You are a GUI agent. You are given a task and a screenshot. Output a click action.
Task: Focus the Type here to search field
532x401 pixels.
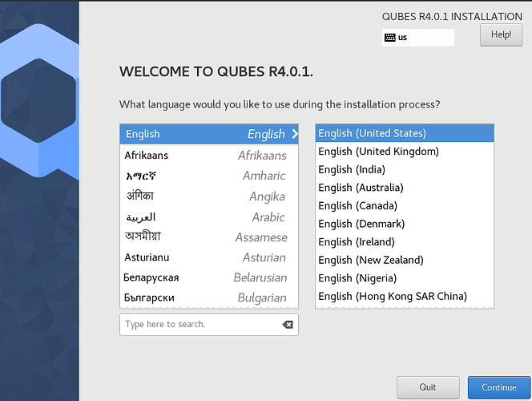[208, 325]
